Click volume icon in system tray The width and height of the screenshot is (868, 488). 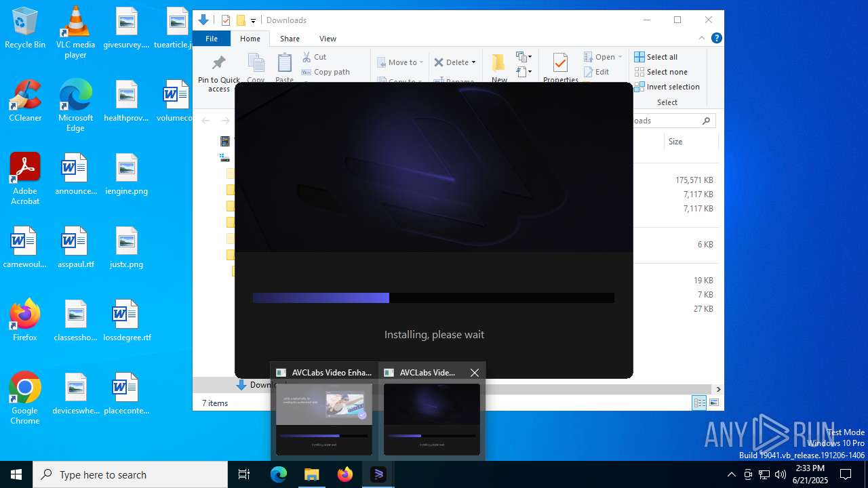pos(781,474)
